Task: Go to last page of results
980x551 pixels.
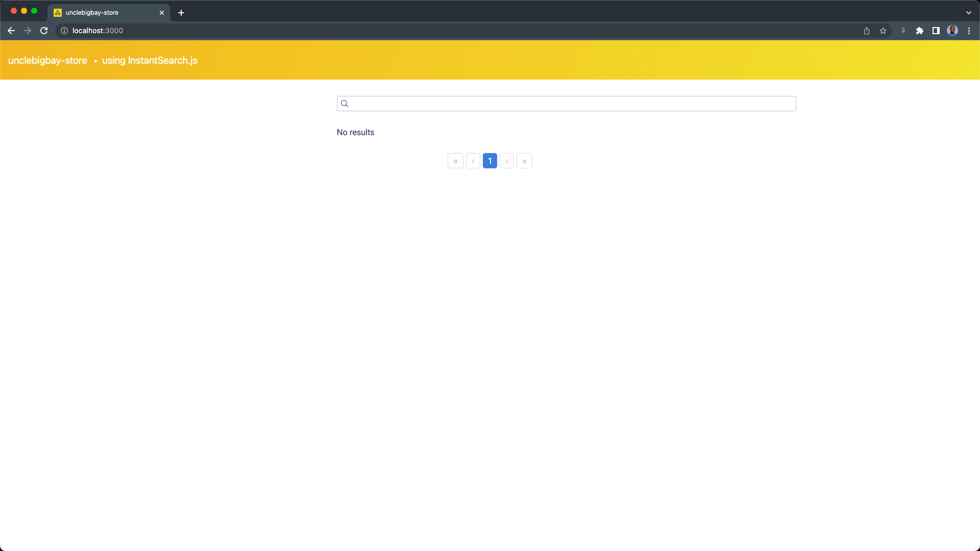Action: coord(524,161)
